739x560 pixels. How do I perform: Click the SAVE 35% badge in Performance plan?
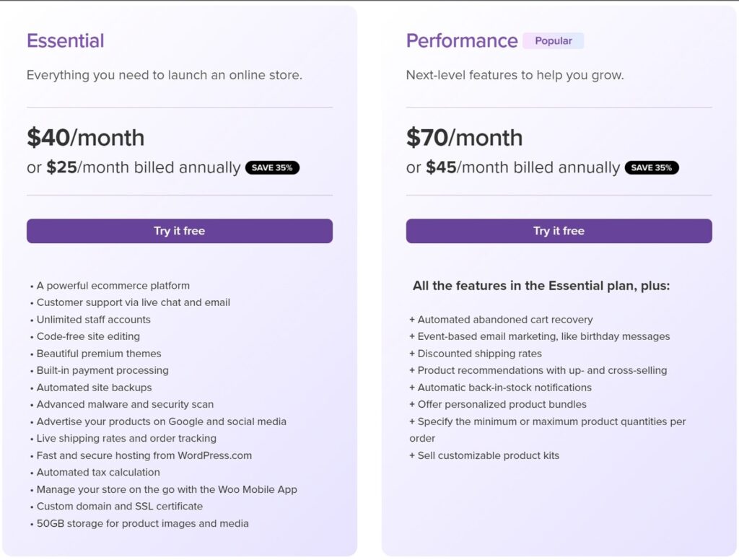(652, 168)
